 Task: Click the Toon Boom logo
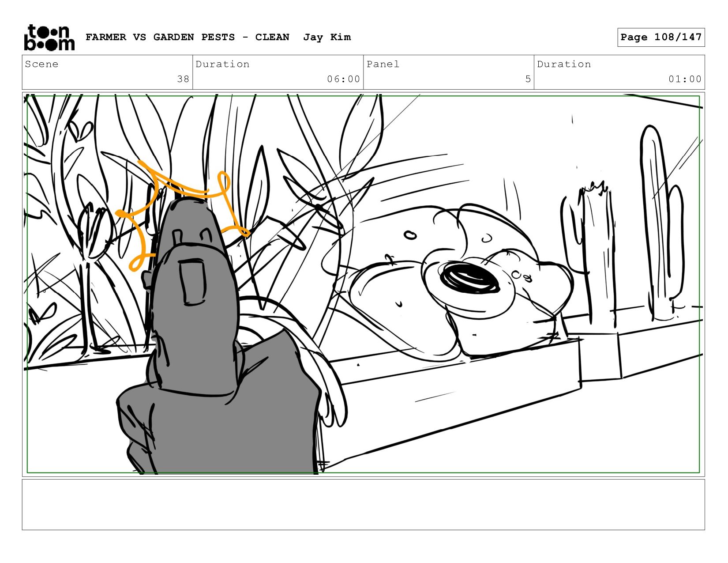pyautogui.click(x=49, y=38)
